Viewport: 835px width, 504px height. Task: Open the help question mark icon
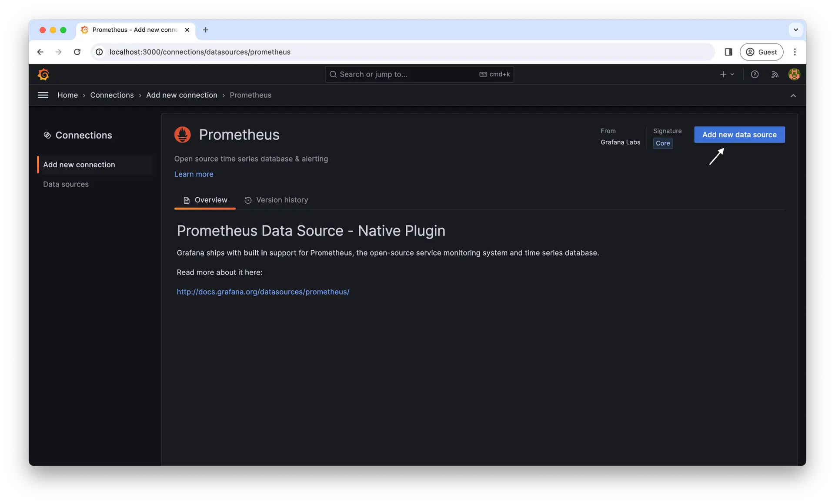coord(755,74)
